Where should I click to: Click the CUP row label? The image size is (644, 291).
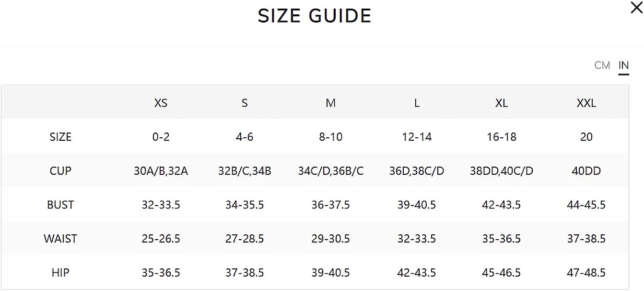pyautogui.click(x=60, y=171)
